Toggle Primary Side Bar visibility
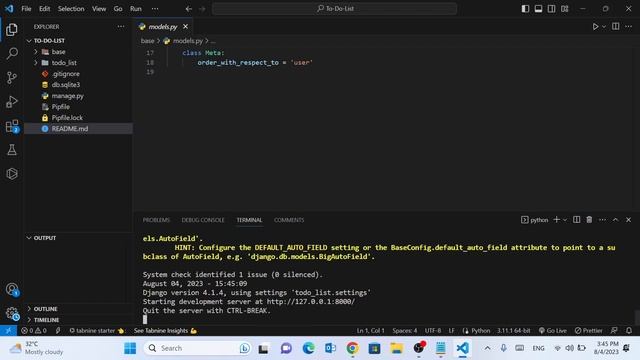Viewport: 640px width, 360px height. [x=525, y=9]
